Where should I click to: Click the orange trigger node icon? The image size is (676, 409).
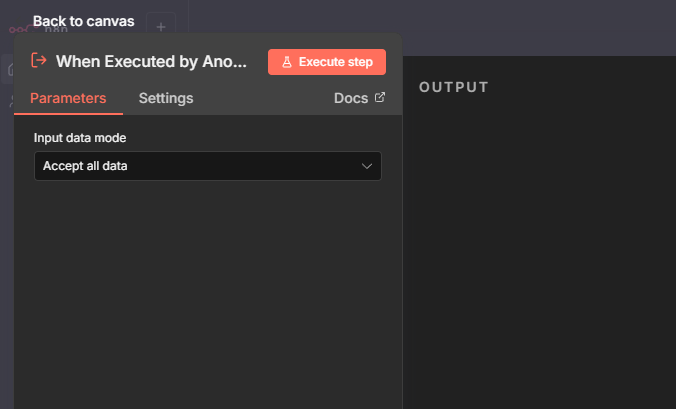(39, 61)
